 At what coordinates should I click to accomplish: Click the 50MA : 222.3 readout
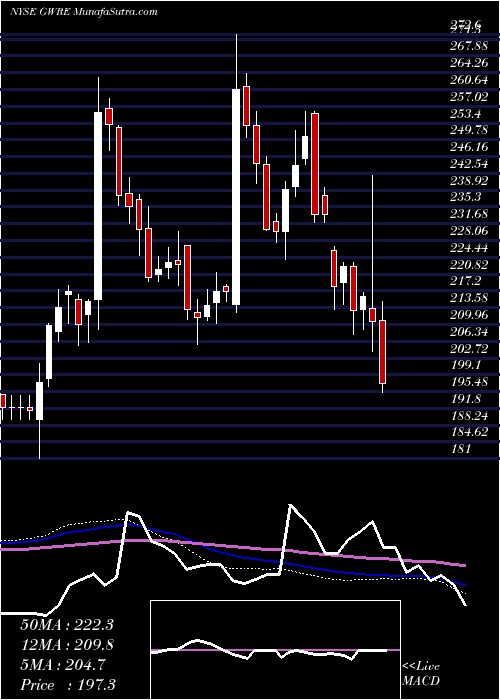(67, 625)
